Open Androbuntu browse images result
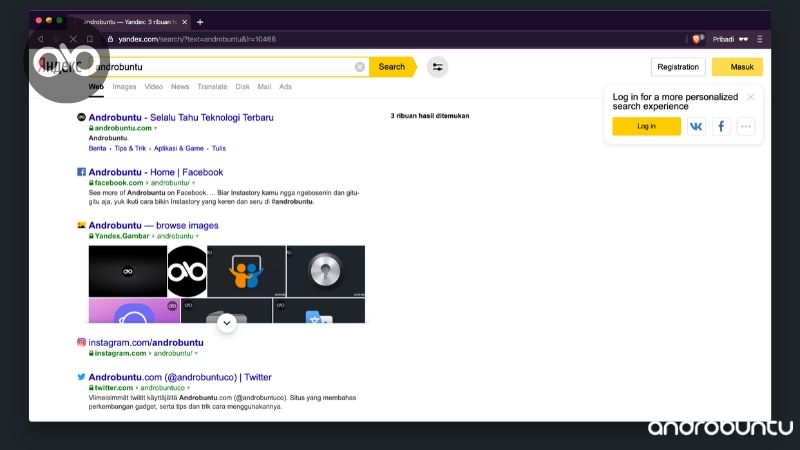This screenshot has height=450, width=800. pyautogui.click(x=153, y=226)
